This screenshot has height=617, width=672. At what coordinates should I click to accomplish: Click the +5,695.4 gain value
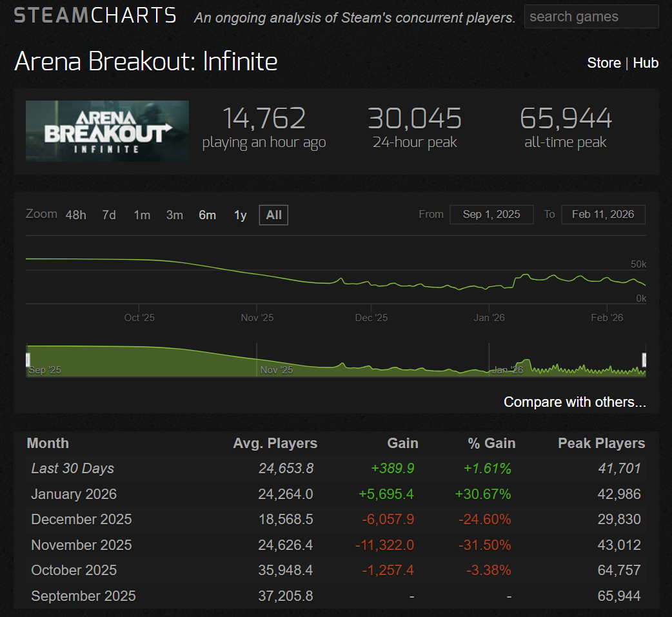(x=386, y=494)
